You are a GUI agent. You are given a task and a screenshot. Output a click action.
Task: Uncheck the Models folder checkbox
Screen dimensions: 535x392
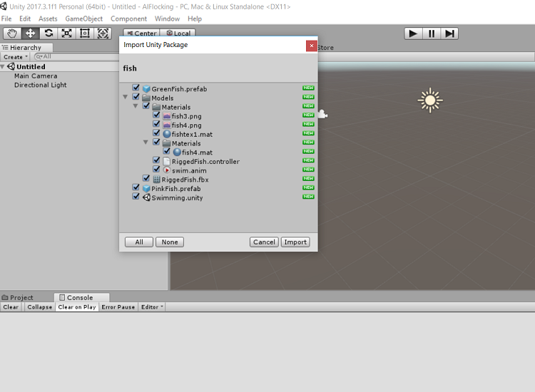click(136, 97)
